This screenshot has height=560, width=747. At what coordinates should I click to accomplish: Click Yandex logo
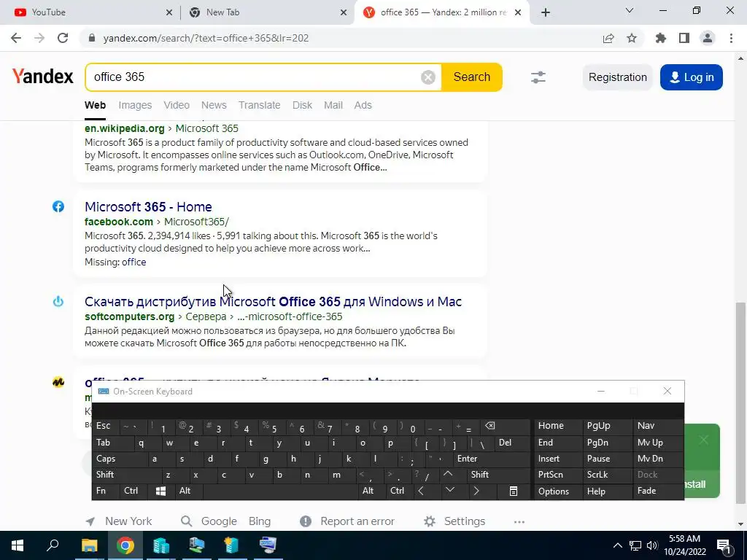tap(43, 76)
